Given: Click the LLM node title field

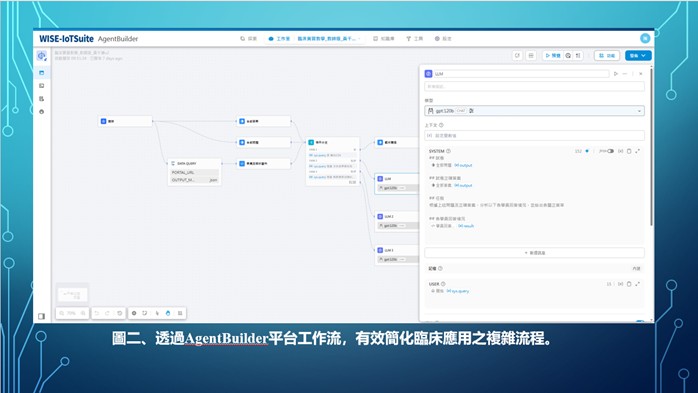Looking at the screenshot, I should 521,74.
